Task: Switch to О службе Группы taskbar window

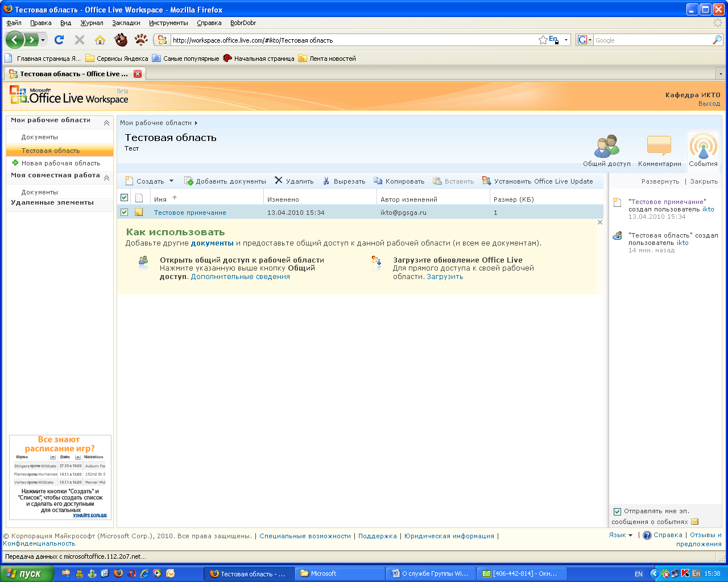Action: click(x=431, y=573)
